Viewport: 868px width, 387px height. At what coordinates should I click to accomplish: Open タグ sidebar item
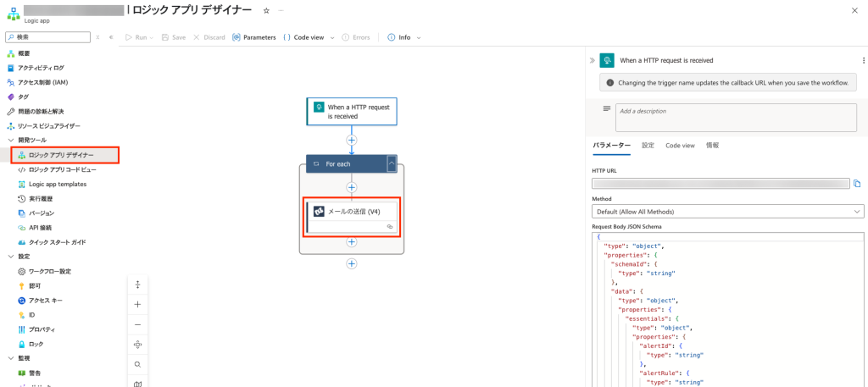pos(23,97)
